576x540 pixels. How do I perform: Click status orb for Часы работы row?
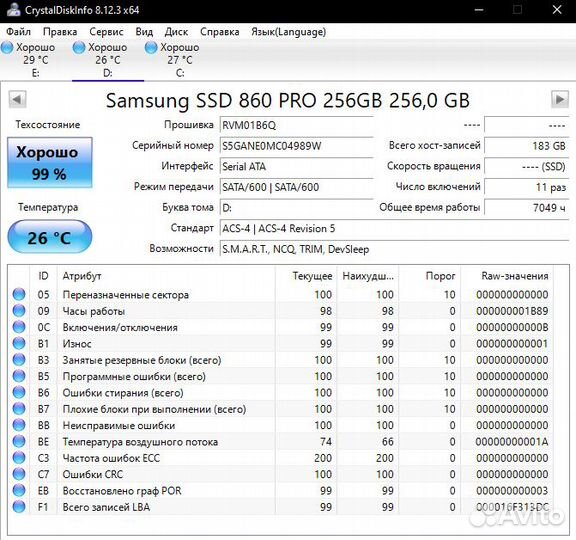19,311
